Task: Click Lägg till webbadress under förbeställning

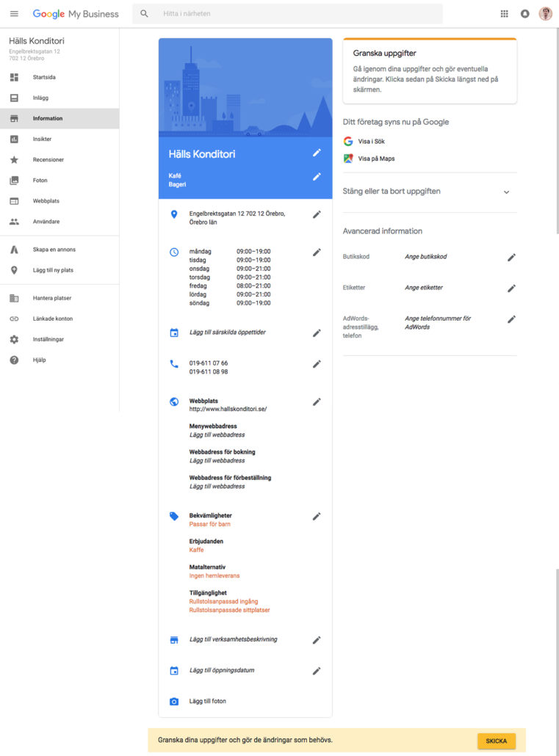Action: point(217,487)
